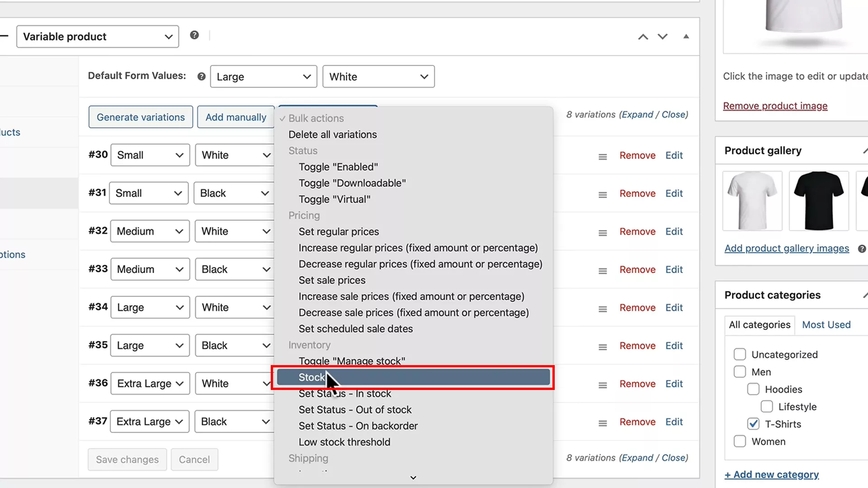
Task: Click the help icon next to Default Form Values
Action: [x=201, y=76]
